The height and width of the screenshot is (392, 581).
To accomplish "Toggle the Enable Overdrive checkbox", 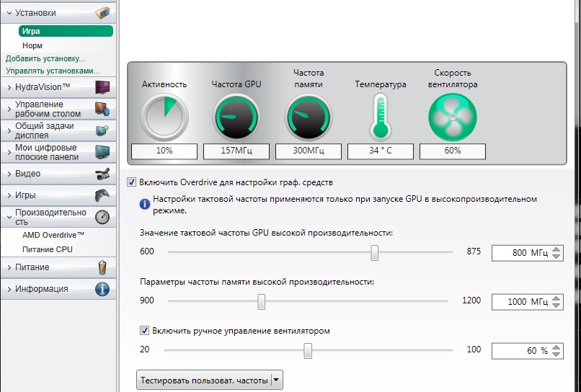I will coord(132,182).
